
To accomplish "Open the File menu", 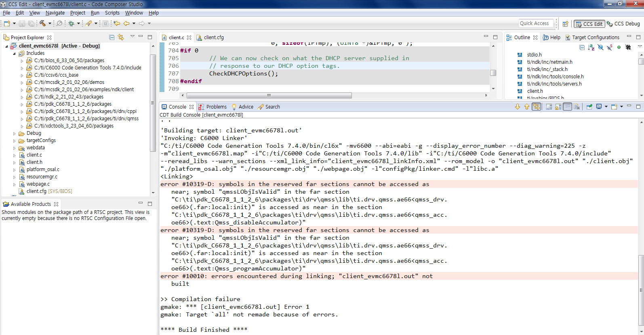I will click(x=6, y=13).
